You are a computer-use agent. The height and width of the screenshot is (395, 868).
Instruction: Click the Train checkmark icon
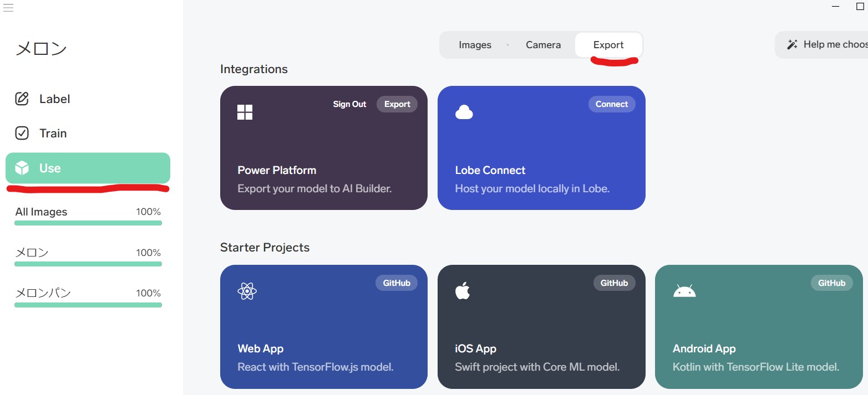(x=21, y=134)
